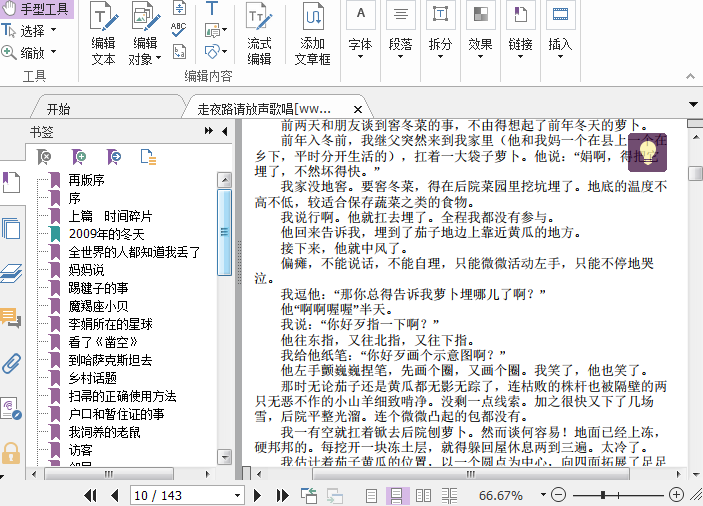Open the Reflow Edit (流式编辑) tool
Image resolution: width=703 pixels, height=506 pixels.
coord(259,34)
